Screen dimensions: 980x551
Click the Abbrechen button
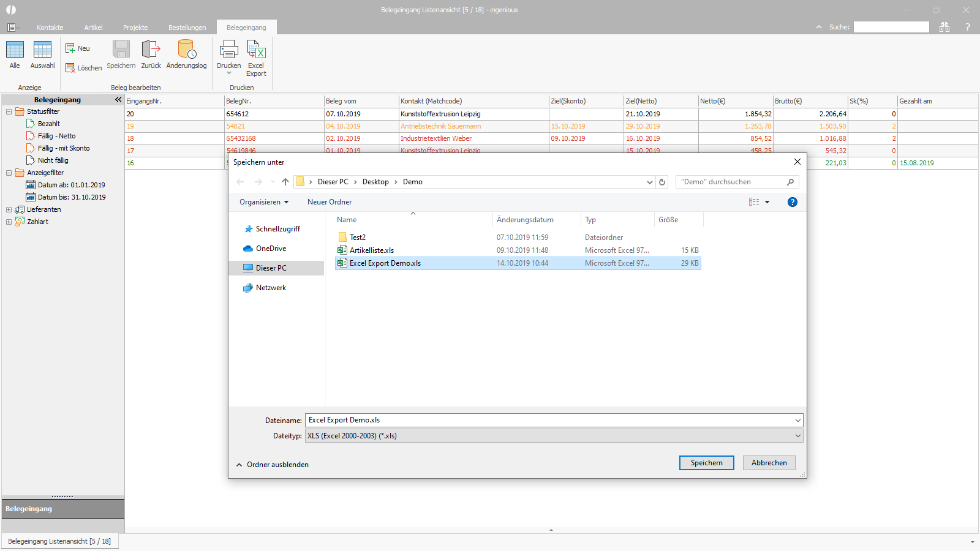point(769,463)
